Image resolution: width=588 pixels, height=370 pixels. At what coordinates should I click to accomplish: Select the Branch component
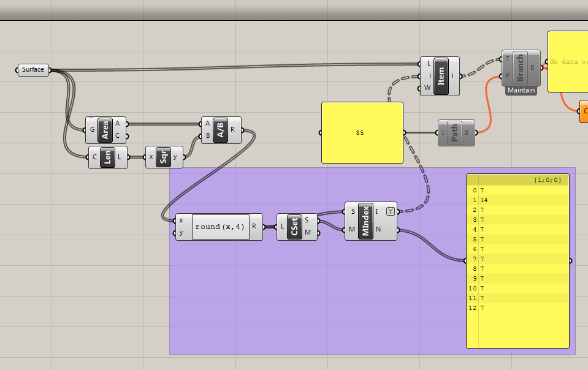pos(520,68)
